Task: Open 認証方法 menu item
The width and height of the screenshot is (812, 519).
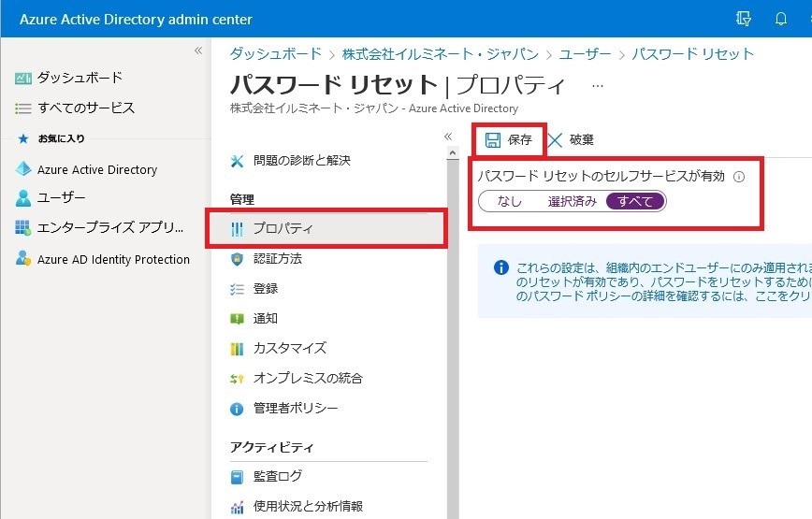Action: click(x=278, y=259)
